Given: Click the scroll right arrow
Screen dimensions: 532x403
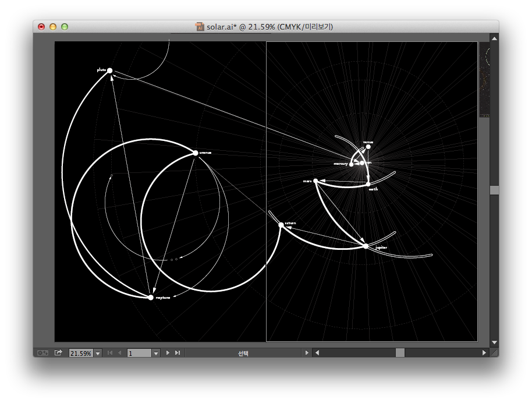Looking at the screenshot, I should pyautogui.click(x=484, y=353).
